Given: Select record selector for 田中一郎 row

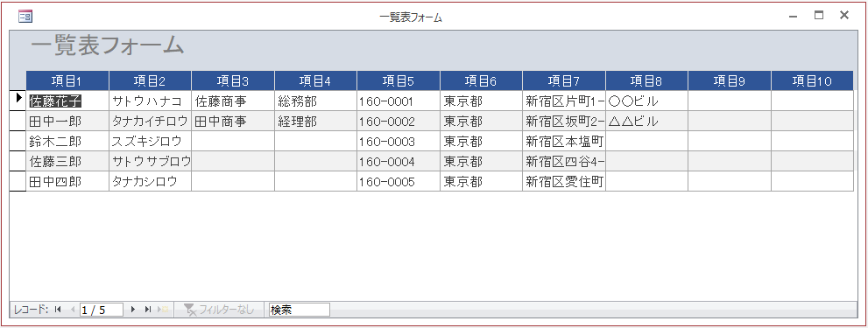Looking at the screenshot, I should click(18, 121).
